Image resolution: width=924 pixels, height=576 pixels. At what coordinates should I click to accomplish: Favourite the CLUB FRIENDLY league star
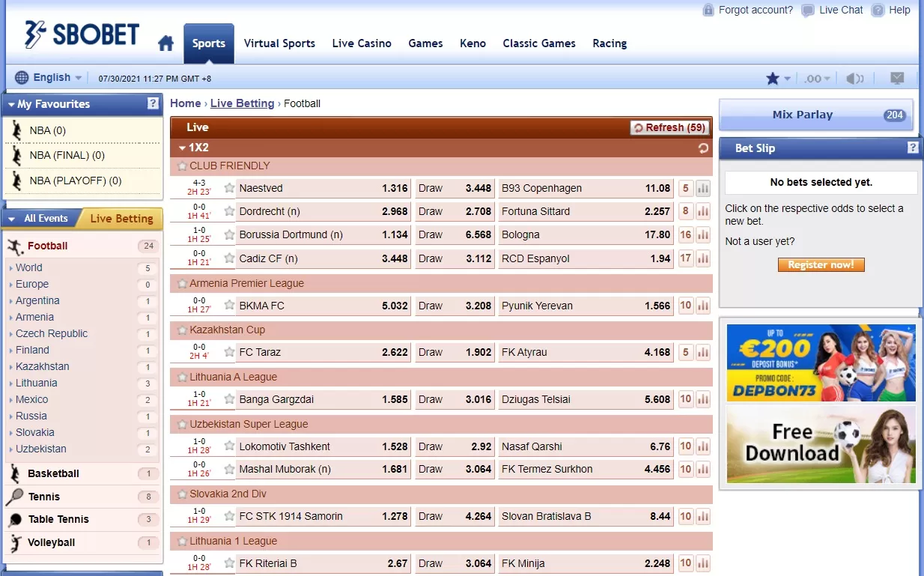pos(181,166)
